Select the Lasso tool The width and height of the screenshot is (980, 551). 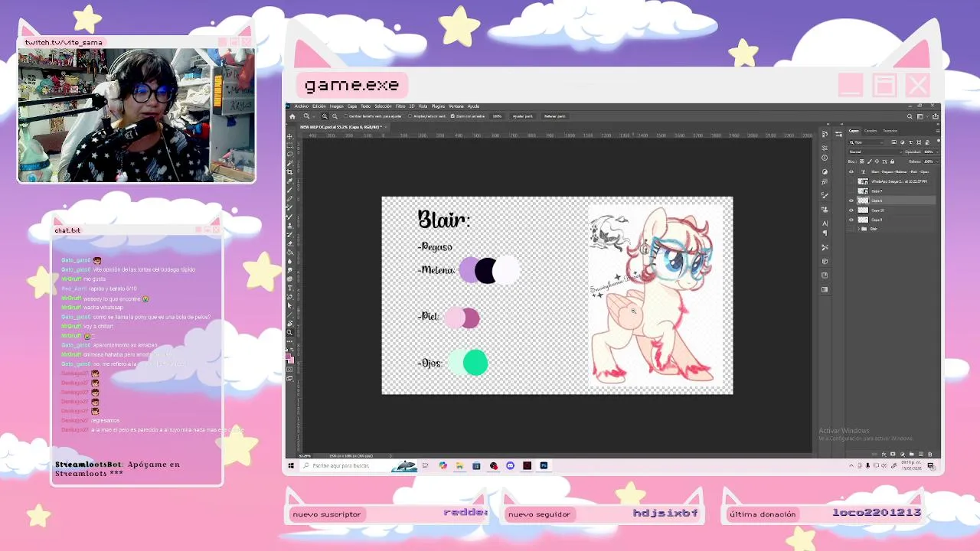tap(290, 154)
